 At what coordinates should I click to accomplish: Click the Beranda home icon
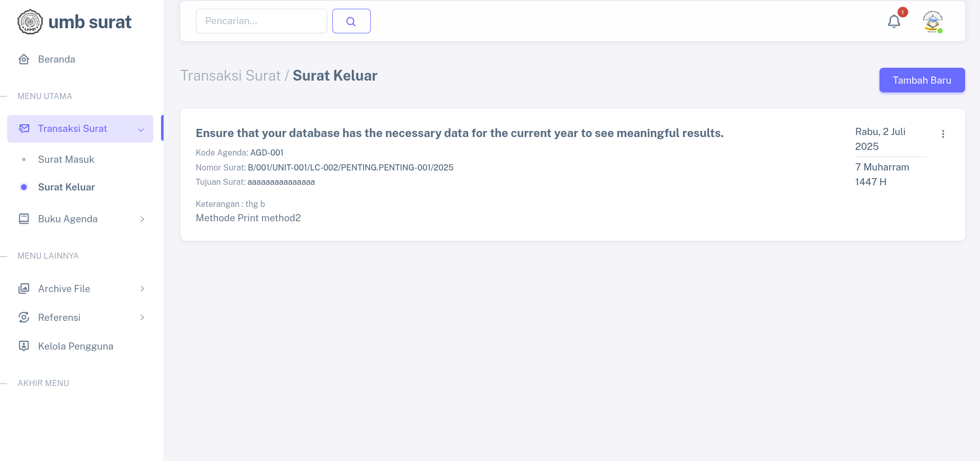24,59
